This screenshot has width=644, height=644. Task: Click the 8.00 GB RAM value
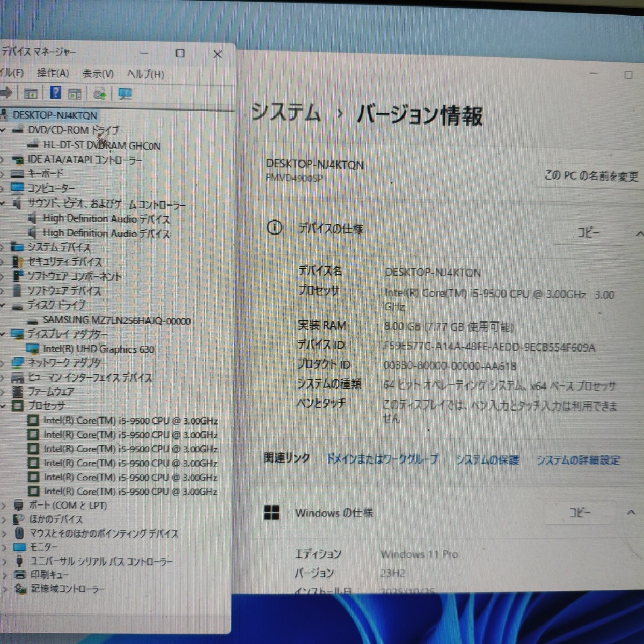click(x=449, y=327)
